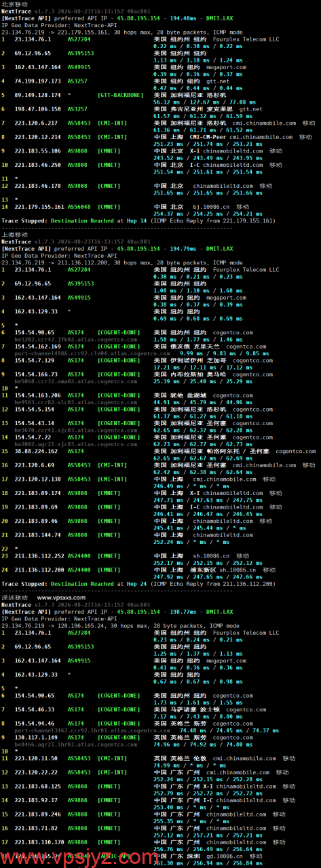Click the [GTT-BACKBONE] network tag
Screen dimensions: 321x868
pyautogui.click(x=119, y=96)
